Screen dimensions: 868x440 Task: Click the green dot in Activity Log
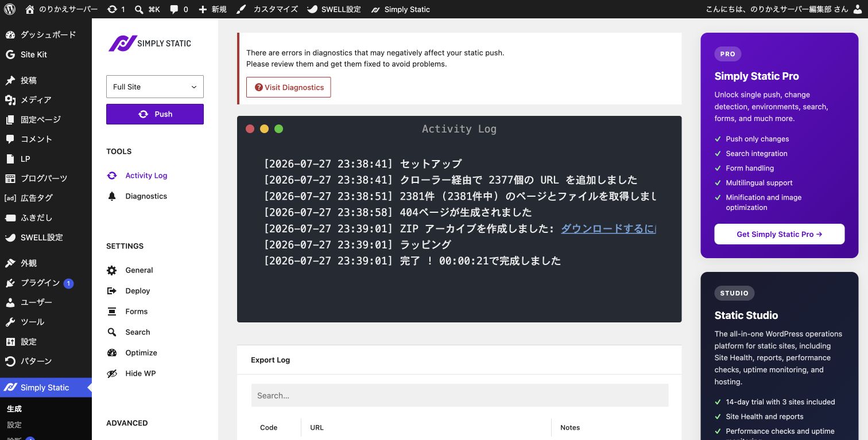coord(278,129)
